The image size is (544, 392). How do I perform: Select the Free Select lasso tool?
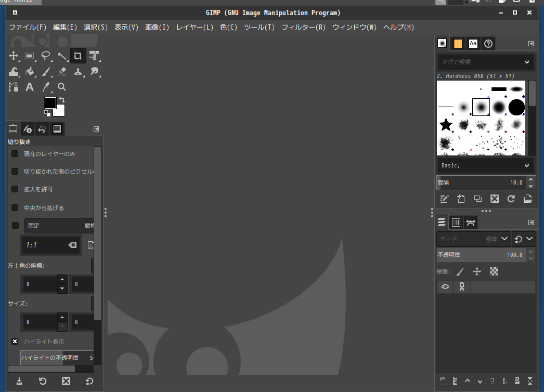[46, 56]
